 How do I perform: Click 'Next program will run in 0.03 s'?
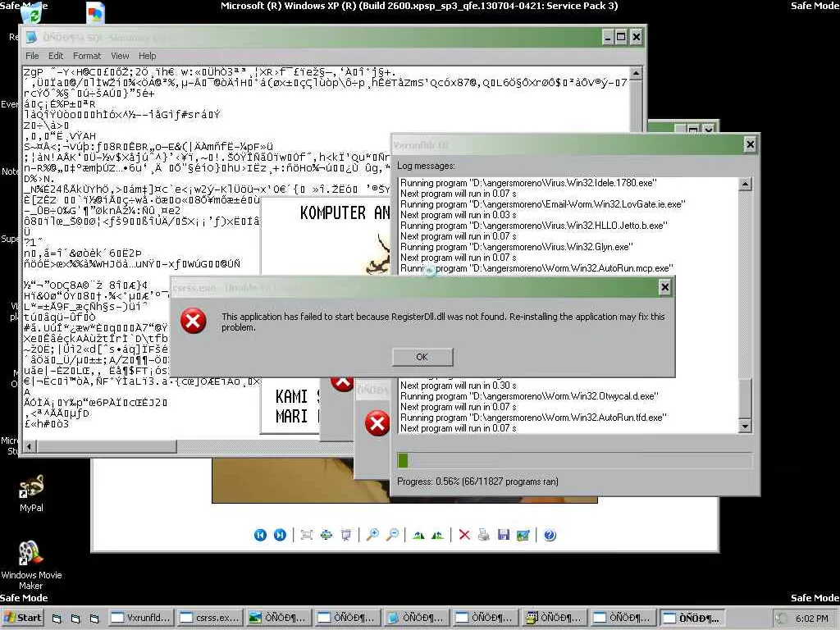point(459,215)
